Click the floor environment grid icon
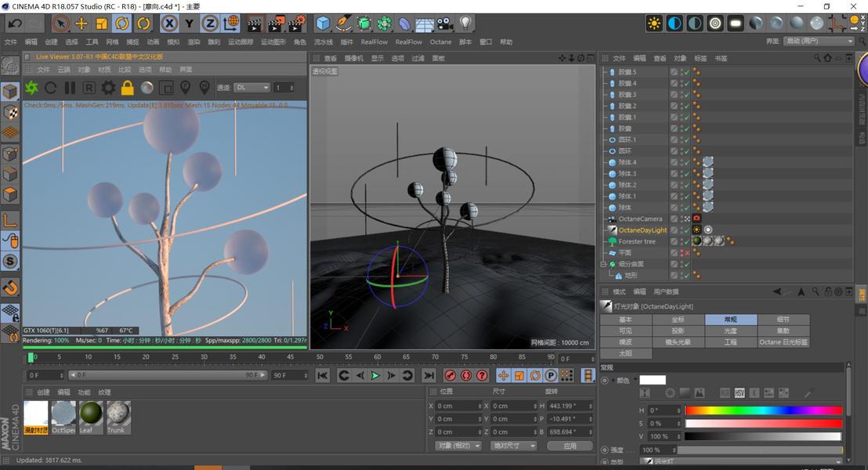This screenshot has height=470, width=868. pyautogui.click(x=425, y=24)
